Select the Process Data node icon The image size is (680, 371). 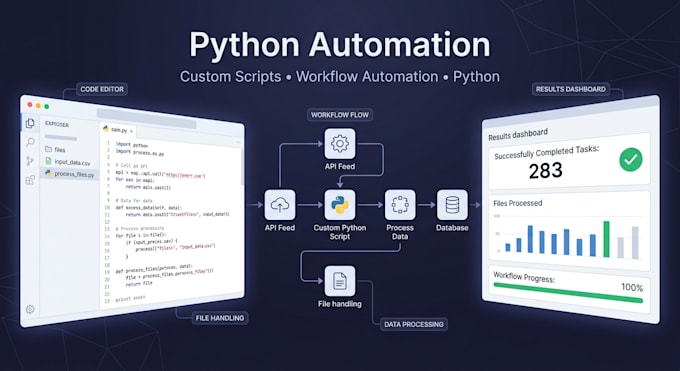400,204
